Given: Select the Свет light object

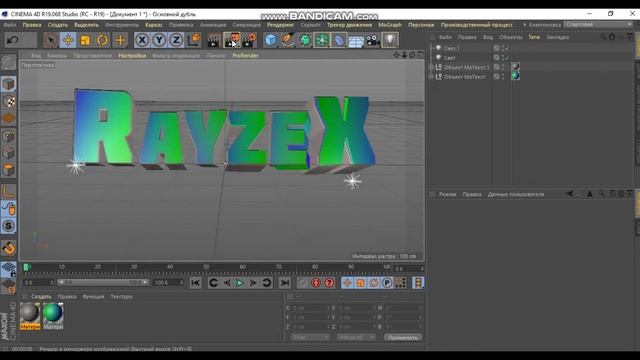Looking at the screenshot, I should [x=449, y=58].
